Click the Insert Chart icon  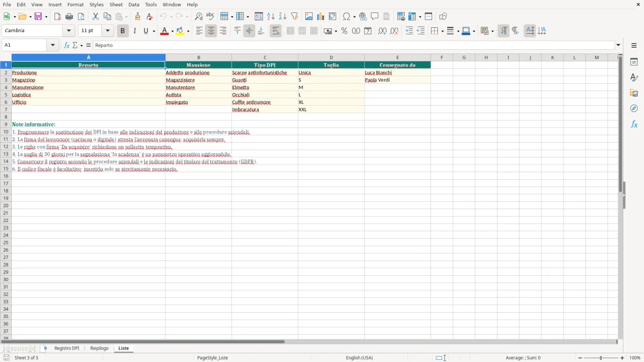pyautogui.click(x=321, y=17)
